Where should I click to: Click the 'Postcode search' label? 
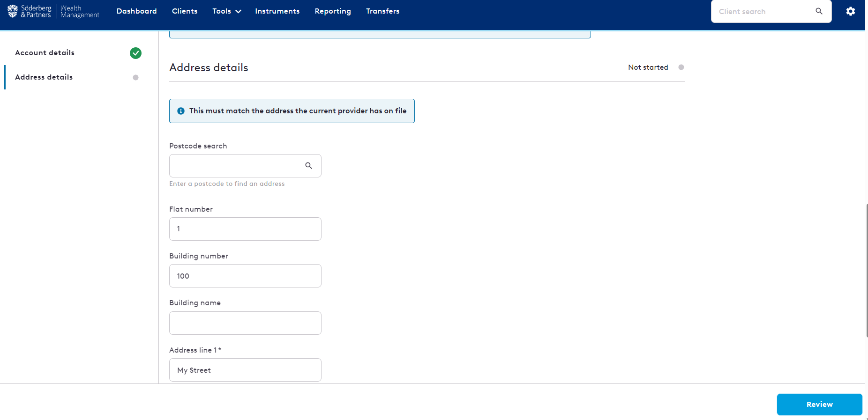pyautogui.click(x=198, y=146)
